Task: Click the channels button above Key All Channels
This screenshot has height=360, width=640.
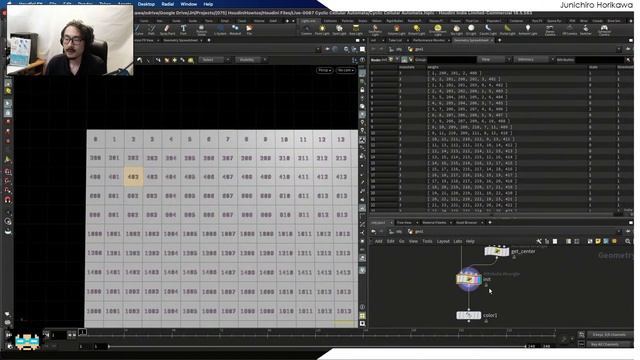Action: [609, 335]
